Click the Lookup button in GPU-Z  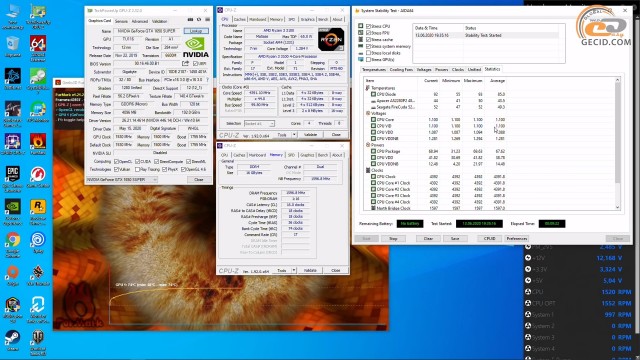point(196,31)
